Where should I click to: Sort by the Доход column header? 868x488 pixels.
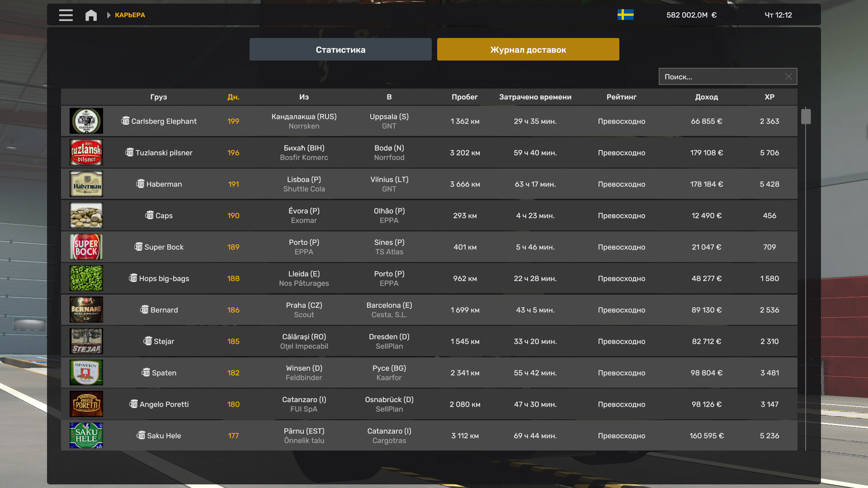tap(707, 97)
